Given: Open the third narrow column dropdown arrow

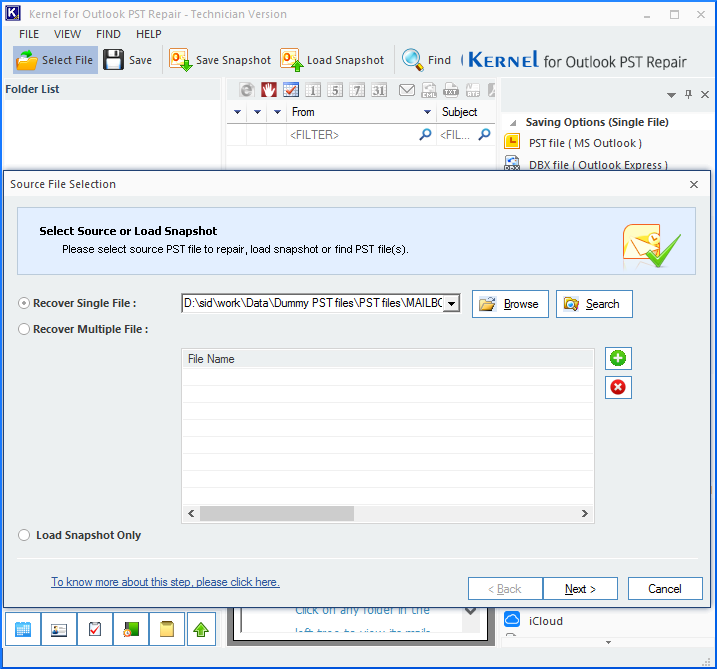Looking at the screenshot, I should pos(277,112).
